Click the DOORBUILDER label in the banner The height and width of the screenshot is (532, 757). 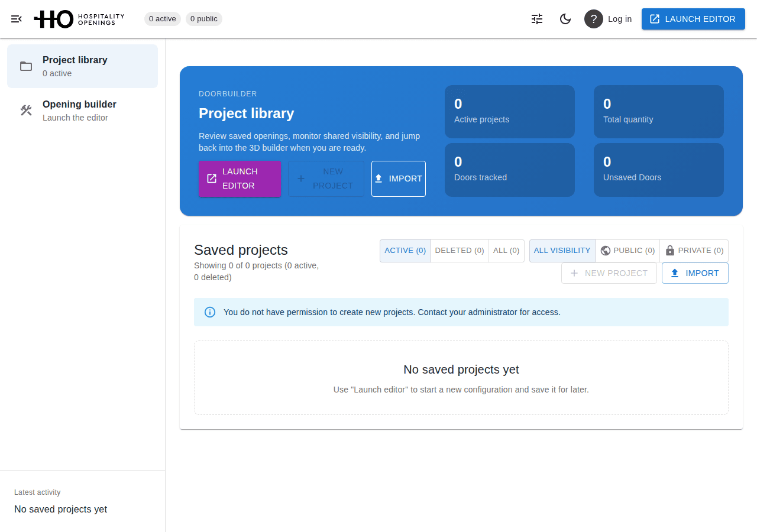click(228, 94)
